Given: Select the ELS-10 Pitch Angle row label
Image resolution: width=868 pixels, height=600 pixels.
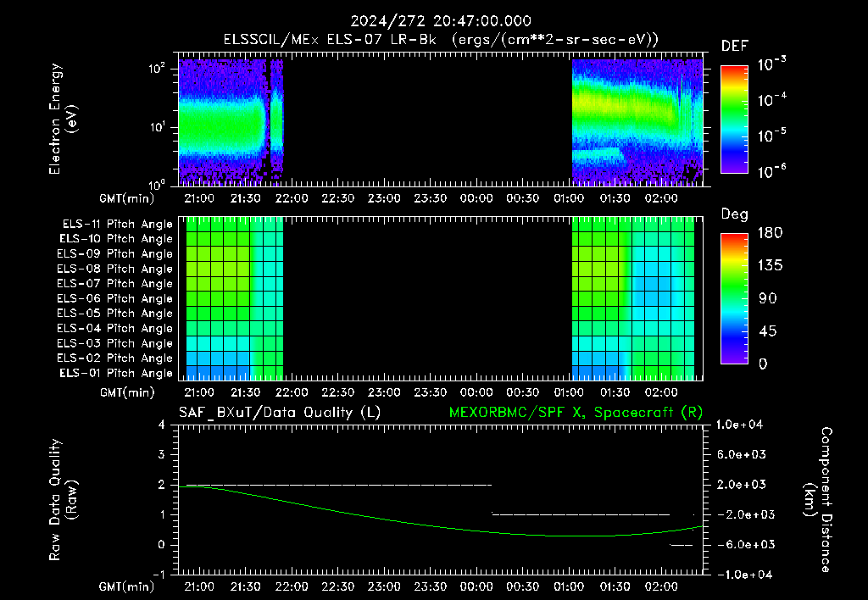Looking at the screenshot, I should [x=115, y=239].
